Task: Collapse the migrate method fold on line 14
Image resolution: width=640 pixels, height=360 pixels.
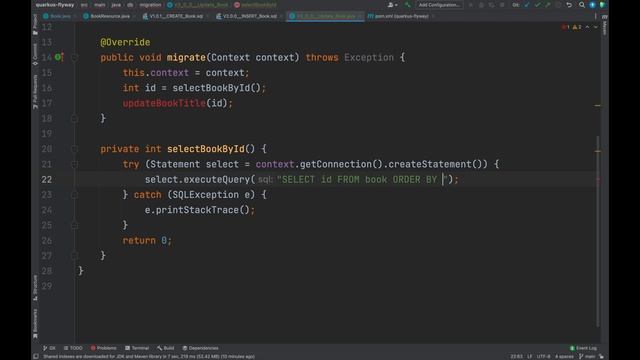Action: click(74, 58)
